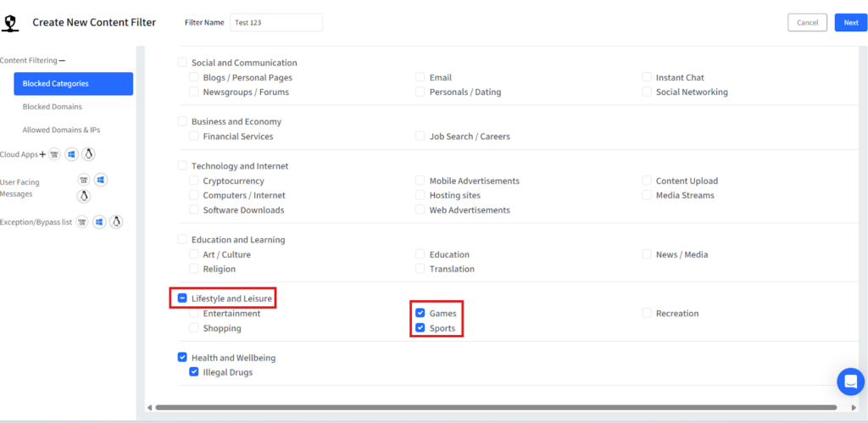Uncheck the Games checkbox
868x423 pixels.
[x=420, y=313]
